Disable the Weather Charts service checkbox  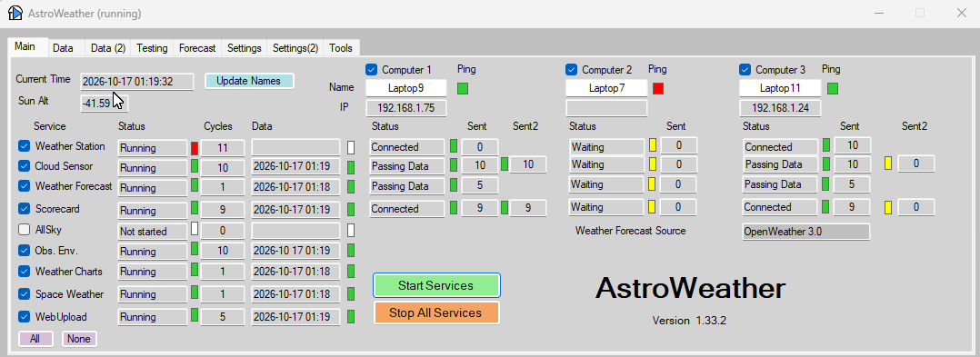(x=25, y=272)
